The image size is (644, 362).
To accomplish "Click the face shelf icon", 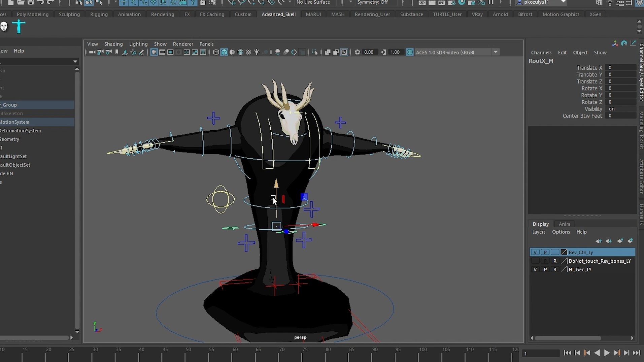I will click(4, 27).
